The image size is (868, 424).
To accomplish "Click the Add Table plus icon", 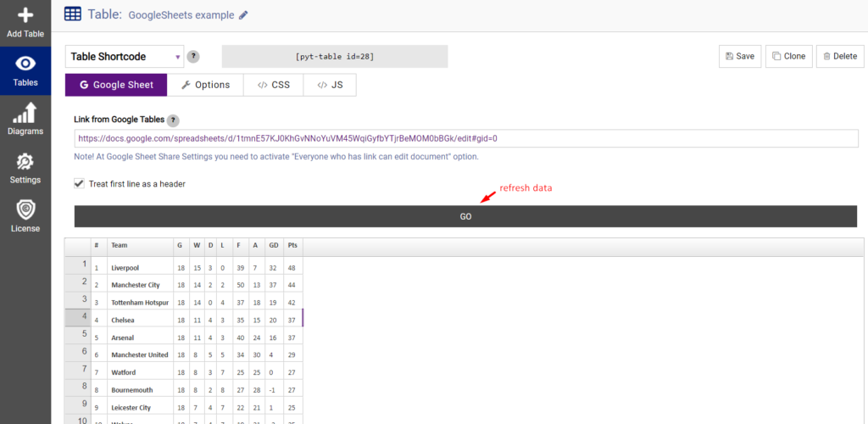I will point(25,15).
